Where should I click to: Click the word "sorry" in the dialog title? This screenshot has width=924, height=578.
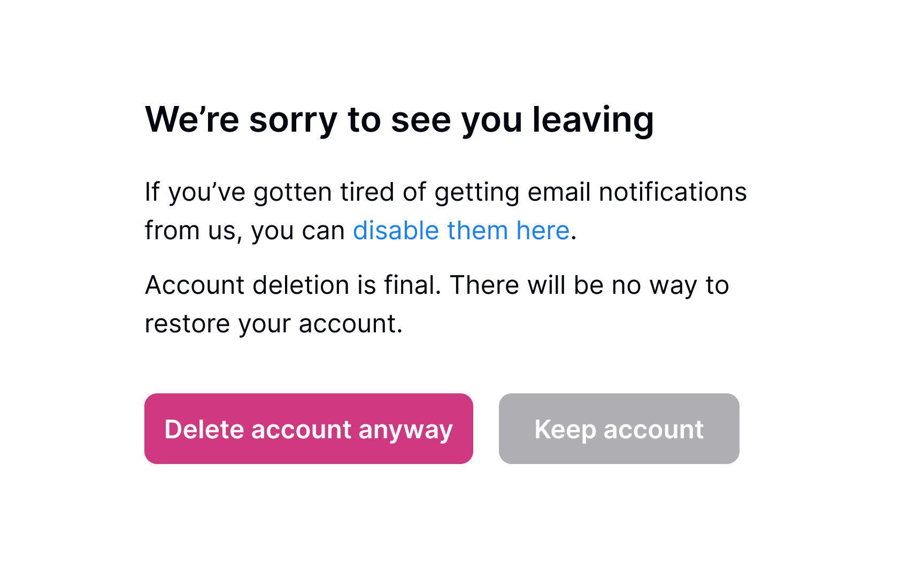pos(293,119)
